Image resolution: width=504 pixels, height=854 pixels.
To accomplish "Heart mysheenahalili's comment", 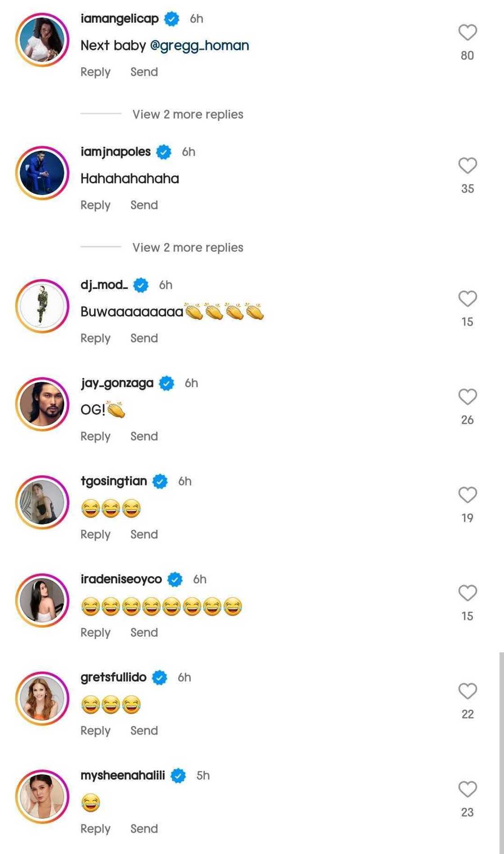I will (x=468, y=790).
